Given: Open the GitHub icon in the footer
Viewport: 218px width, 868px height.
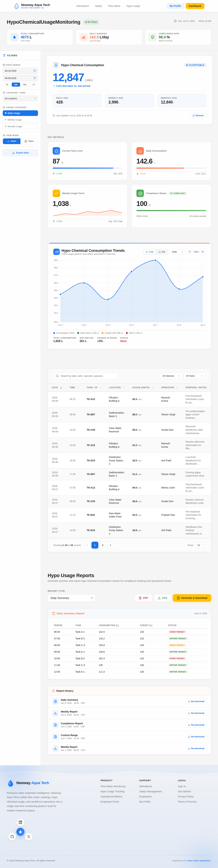Looking at the screenshot, I should (12, 836).
